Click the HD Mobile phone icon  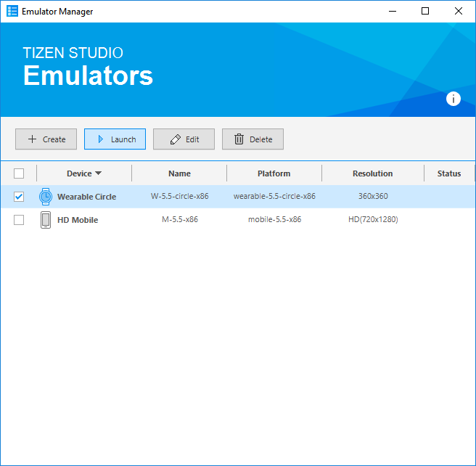(46, 220)
